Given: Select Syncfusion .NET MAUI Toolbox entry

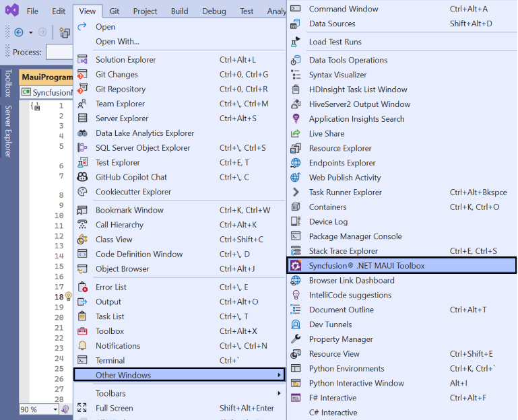Looking at the screenshot, I should 401,265.
